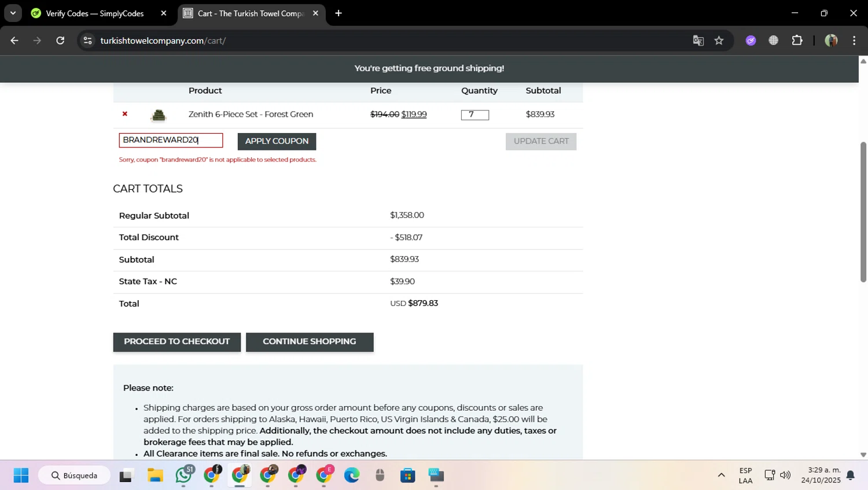The image size is (868, 490).
Task: Proceed to checkout
Action: point(176,342)
